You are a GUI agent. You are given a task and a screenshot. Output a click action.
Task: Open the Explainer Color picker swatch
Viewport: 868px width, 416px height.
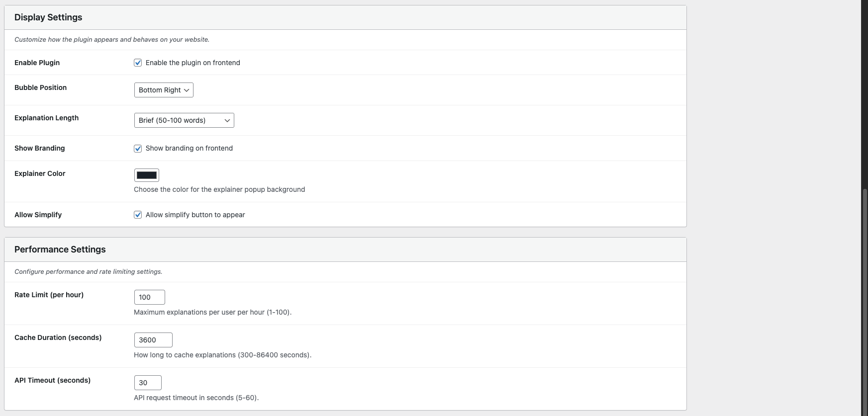click(147, 175)
